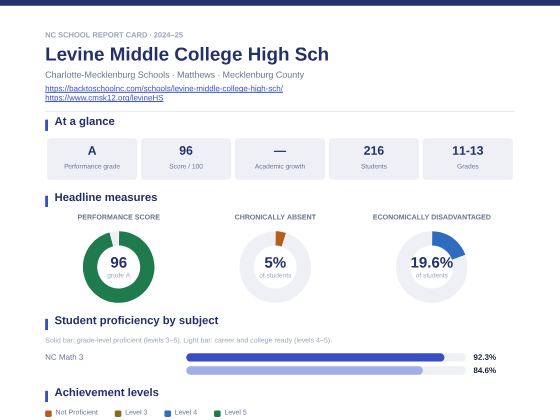
Task: Click the Level 4 legend label
Action: tap(186, 412)
